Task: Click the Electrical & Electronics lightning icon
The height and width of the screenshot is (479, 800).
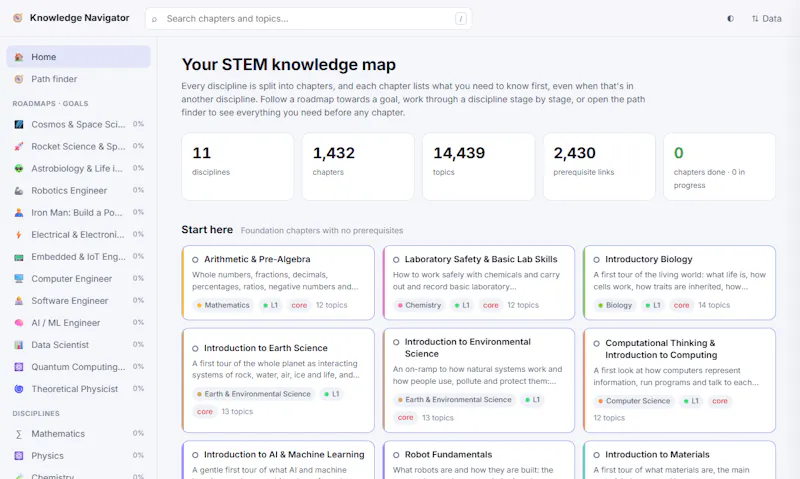Action: tap(19, 235)
